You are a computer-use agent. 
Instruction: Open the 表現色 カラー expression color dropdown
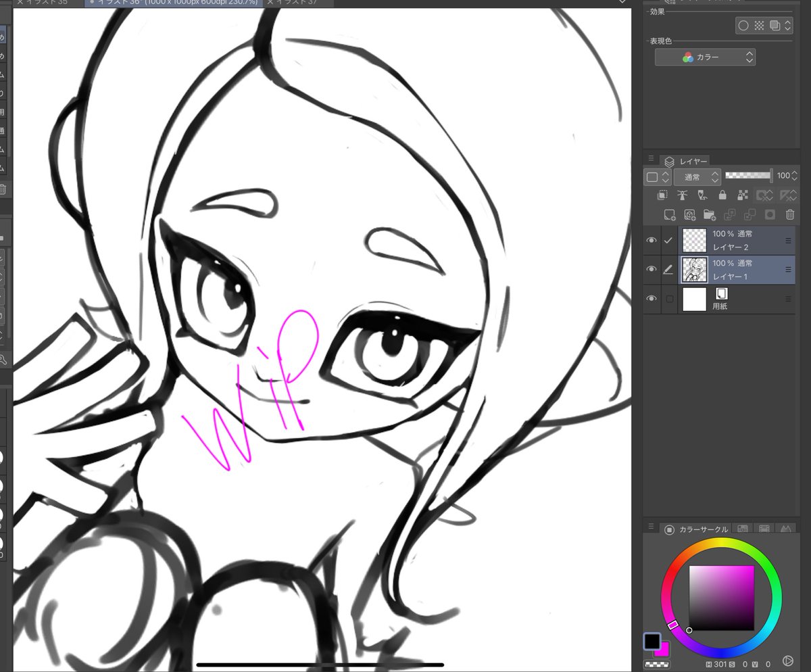[705, 57]
